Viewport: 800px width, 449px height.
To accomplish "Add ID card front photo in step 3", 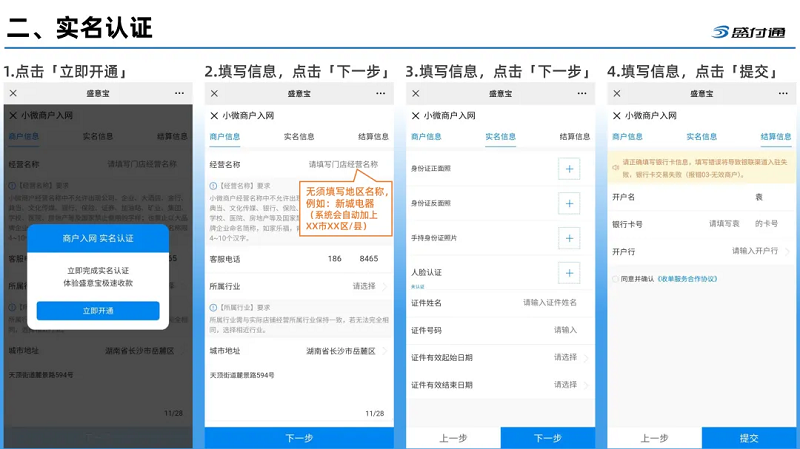I will pos(569,169).
